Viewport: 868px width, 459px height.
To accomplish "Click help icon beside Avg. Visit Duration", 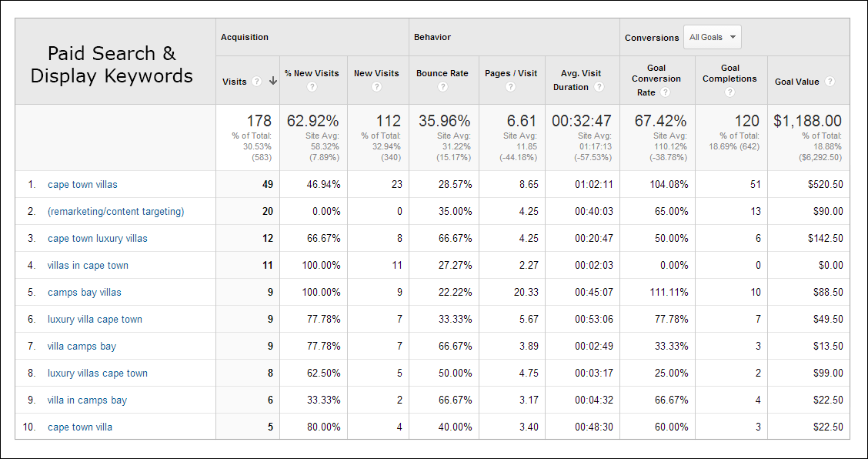I will click(x=599, y=87).
